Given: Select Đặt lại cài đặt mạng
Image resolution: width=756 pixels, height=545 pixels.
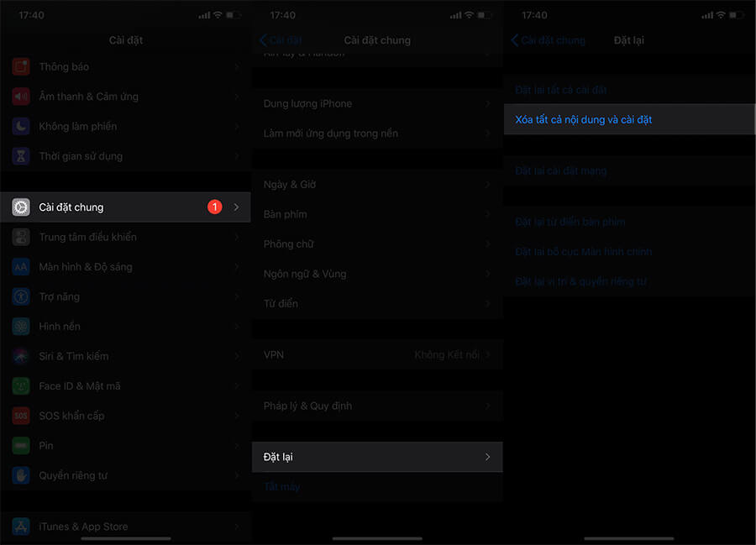Looking at the screenshot, I should (560, 171).
